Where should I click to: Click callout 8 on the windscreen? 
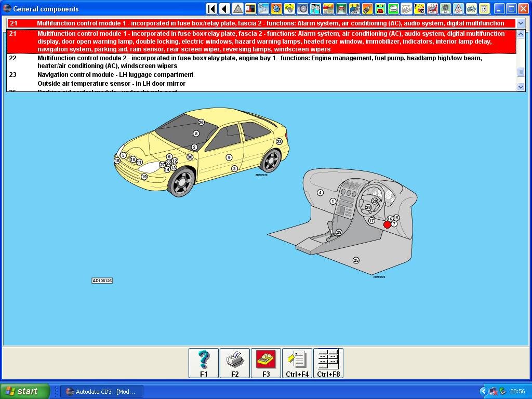coord(196,134)
